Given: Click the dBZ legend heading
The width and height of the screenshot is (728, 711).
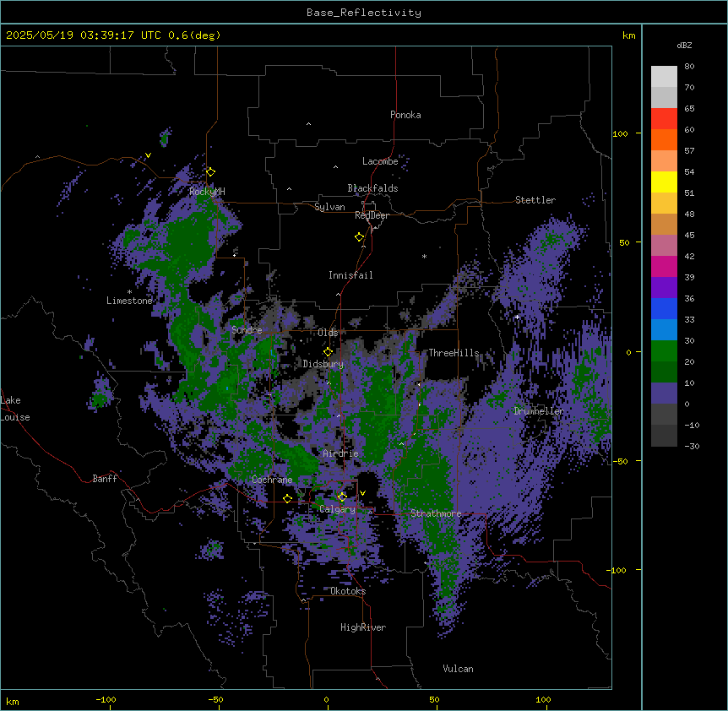Looking at the screenshot, I should click(x=684, y=46).
